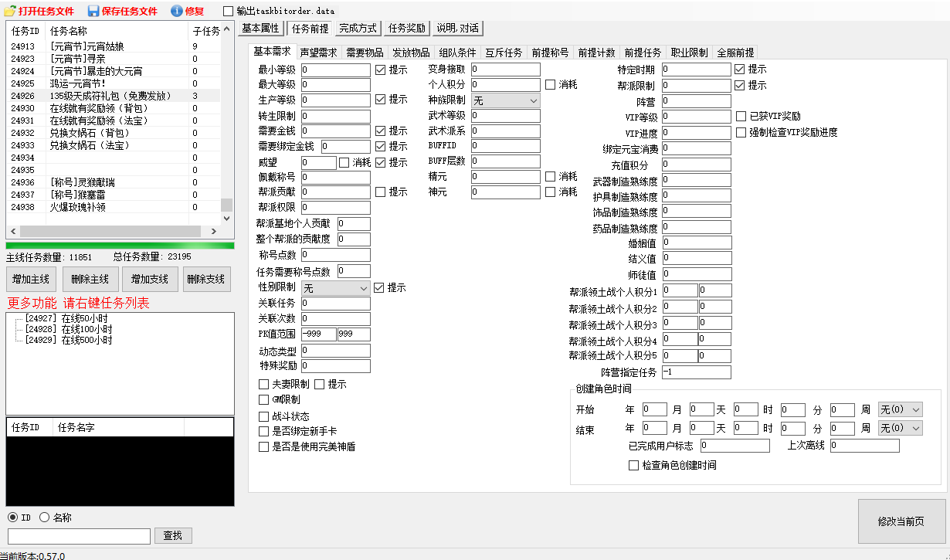Viewport: 950px width, 560px height.
Task: Select task row 24938 火爆玫瑰补领
Action: tap(114, 207)
